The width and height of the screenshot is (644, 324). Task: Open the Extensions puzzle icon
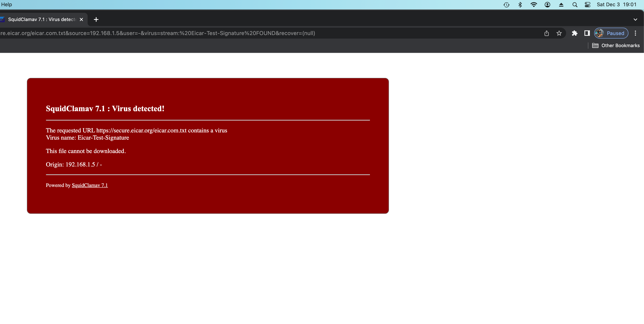[x=574, y=33]
